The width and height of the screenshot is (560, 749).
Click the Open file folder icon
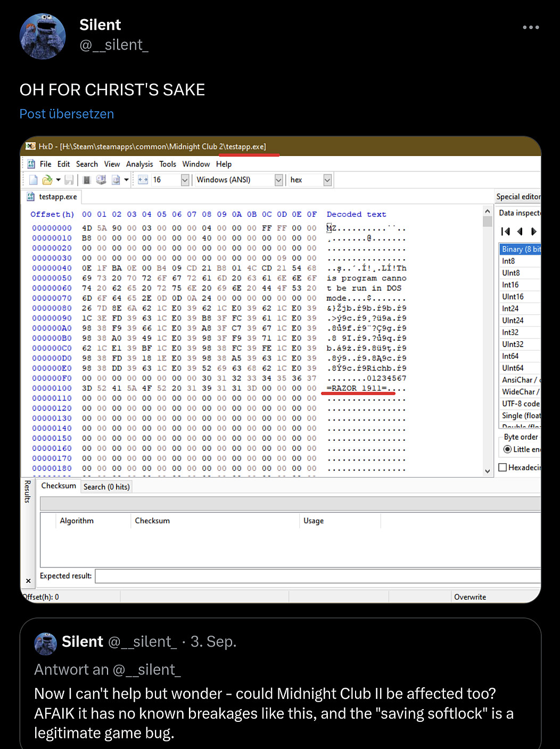[x=47, y=180]
